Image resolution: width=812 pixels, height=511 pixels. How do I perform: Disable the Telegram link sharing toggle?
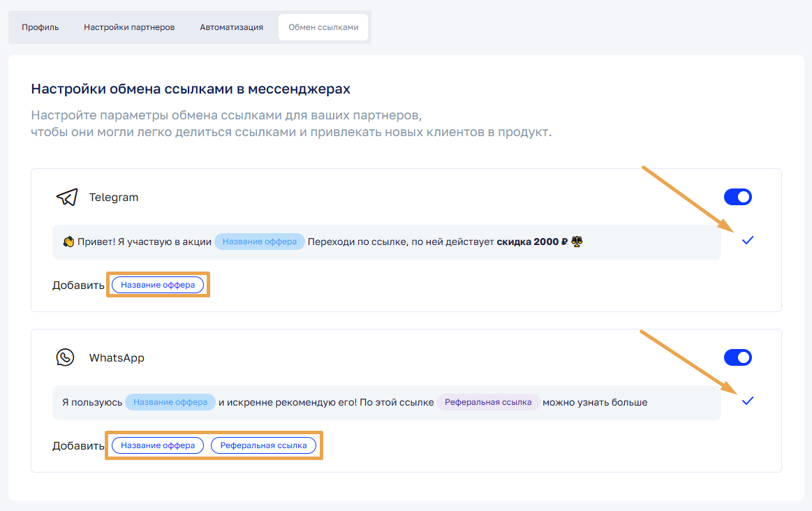tap(737, 197)
